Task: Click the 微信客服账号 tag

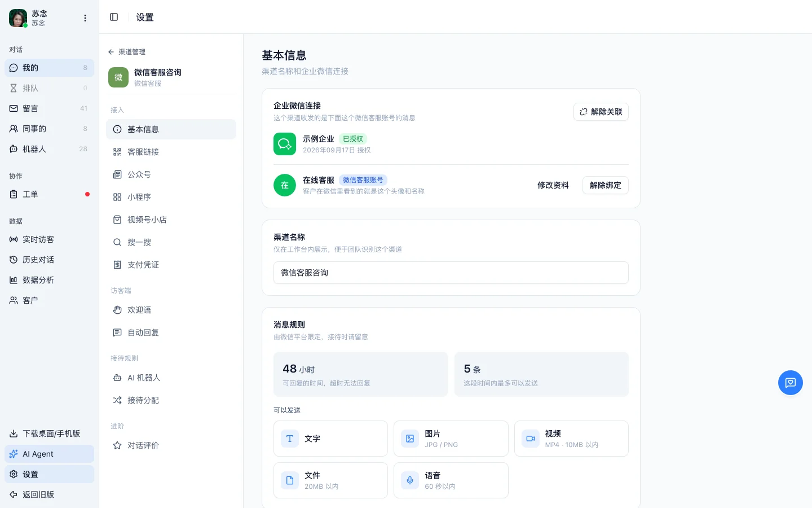Action: (x=363, y=180)
